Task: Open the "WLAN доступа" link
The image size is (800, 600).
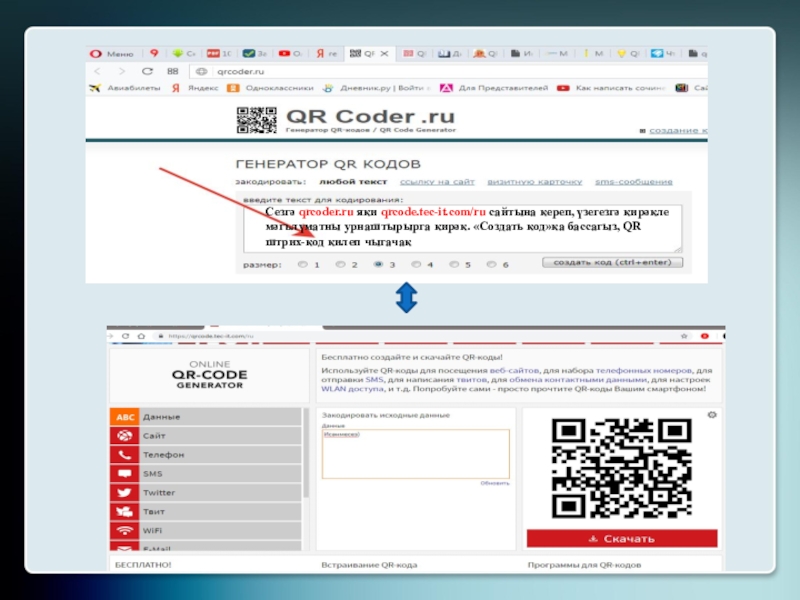Action: [352, 389]
